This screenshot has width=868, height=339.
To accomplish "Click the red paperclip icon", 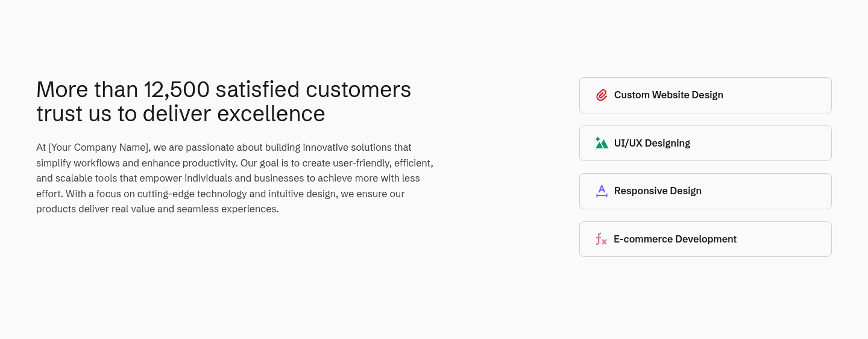I will [602, 95].
